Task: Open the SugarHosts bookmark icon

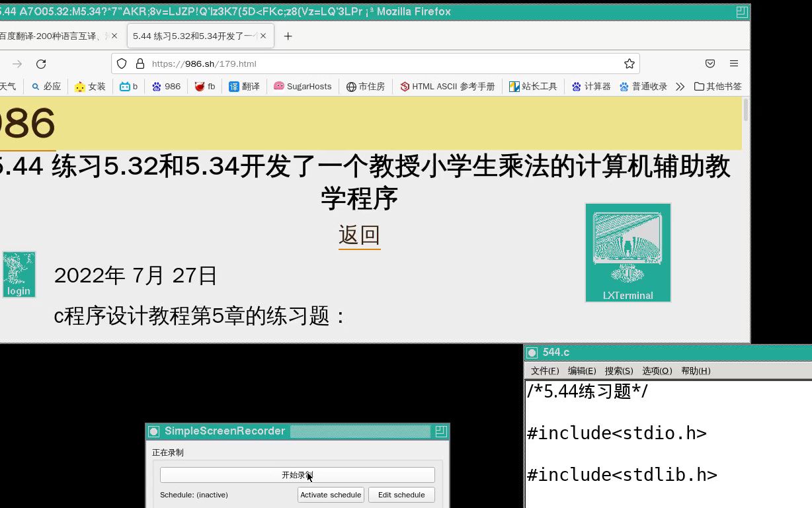Action: pos(302,86)
